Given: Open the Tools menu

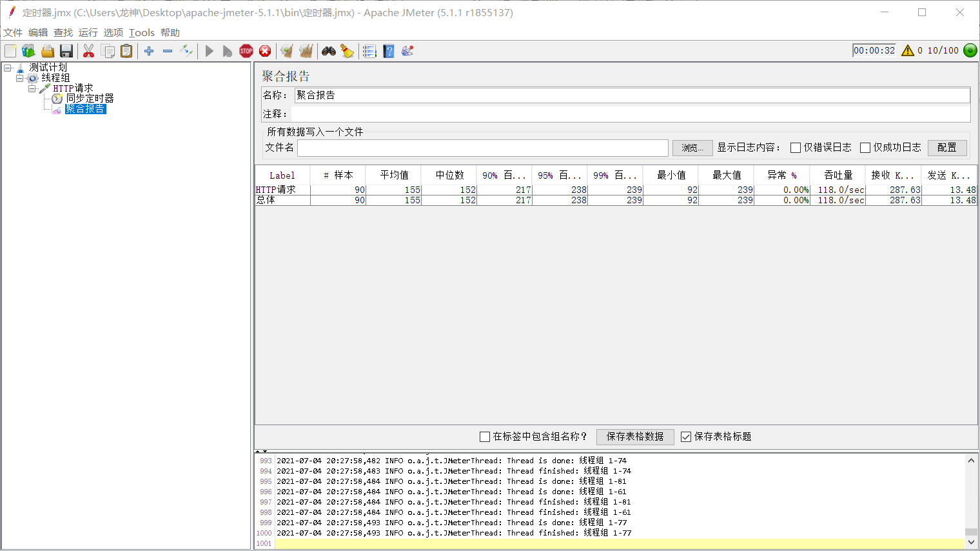Looking at the screenshot, I should coord(142,33).
